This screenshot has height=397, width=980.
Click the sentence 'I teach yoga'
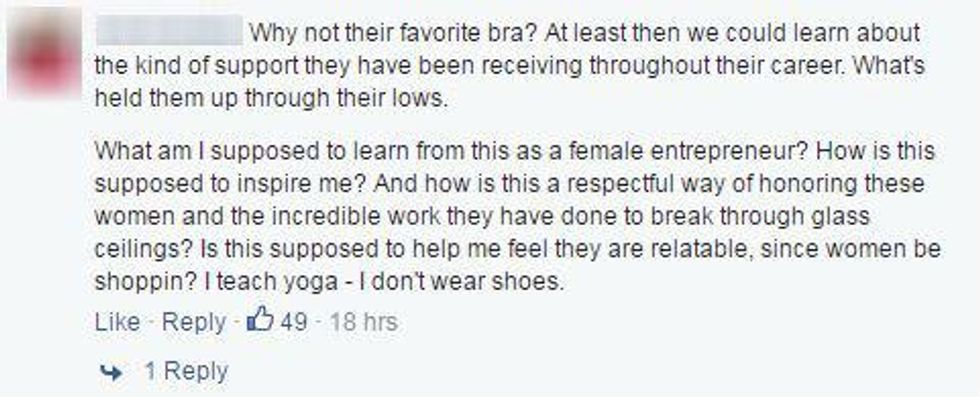pyautogui.click(x=271, y=282)
